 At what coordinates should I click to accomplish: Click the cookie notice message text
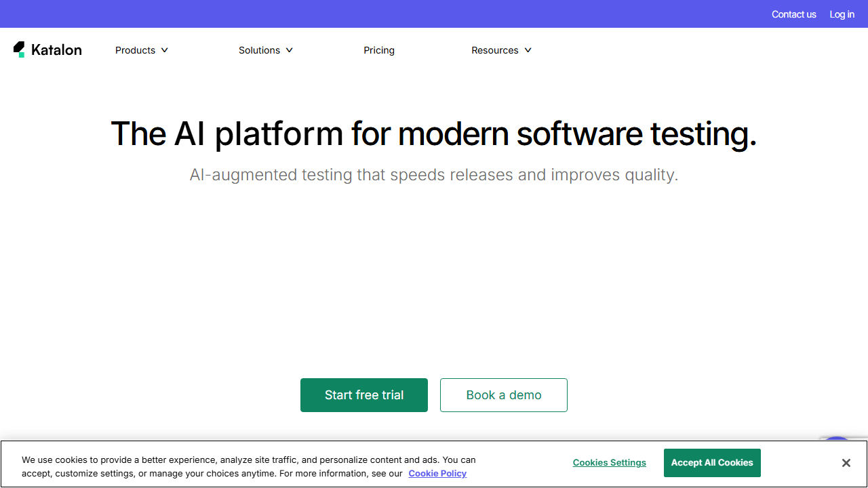(x=248, y=460)
